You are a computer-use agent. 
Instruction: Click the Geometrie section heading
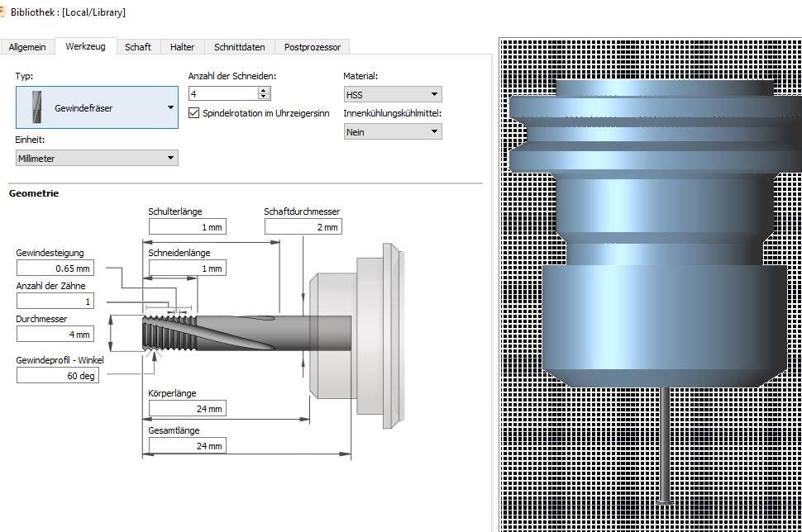(x=34, y=193)
